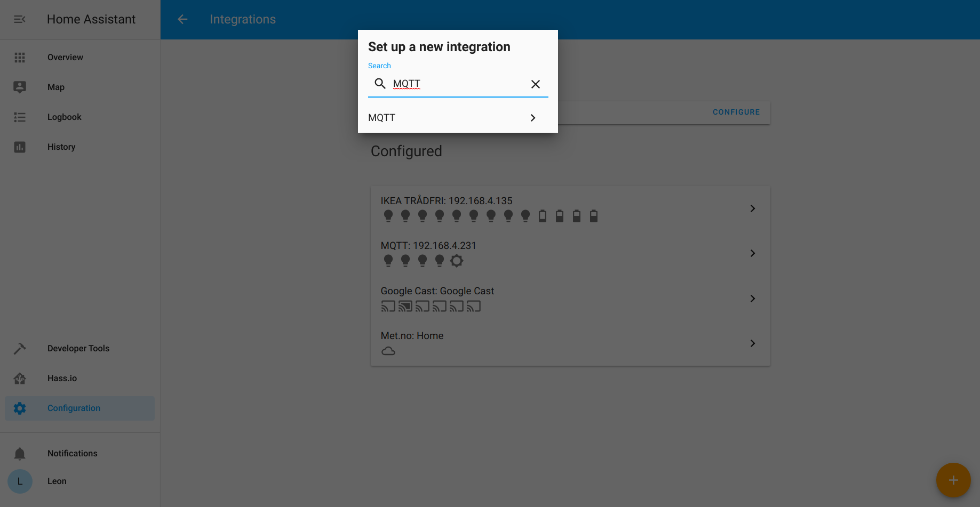This screenshot has height=507, width=980.
Task: Select Configuration in the sidebar
Action: (80, 408)
